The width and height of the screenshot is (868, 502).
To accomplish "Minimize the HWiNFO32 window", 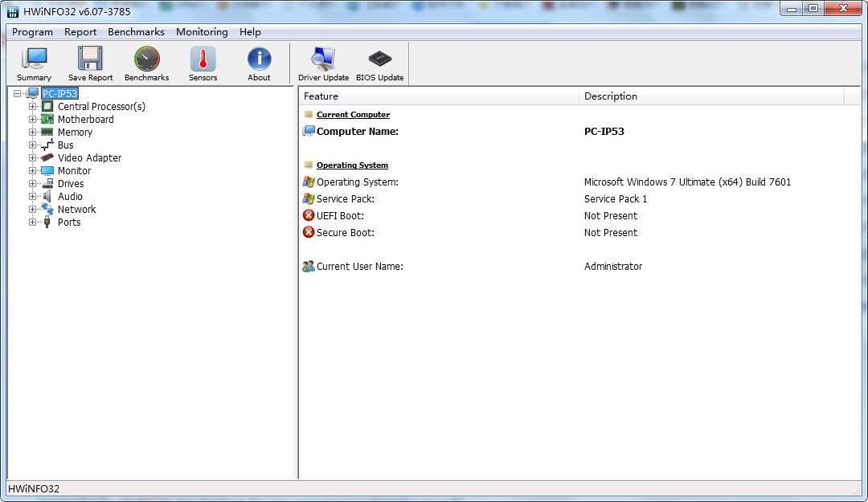I will coord(792,8).
